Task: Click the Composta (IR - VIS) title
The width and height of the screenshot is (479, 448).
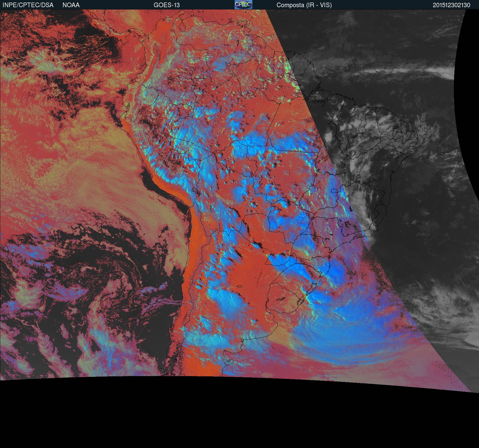Action: click(304, 5)
